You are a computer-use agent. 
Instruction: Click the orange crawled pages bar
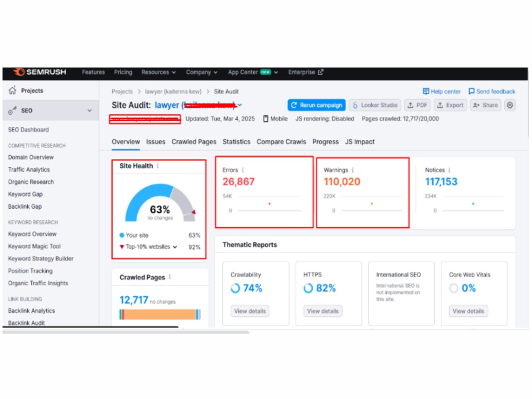click(x=160, y=314)
